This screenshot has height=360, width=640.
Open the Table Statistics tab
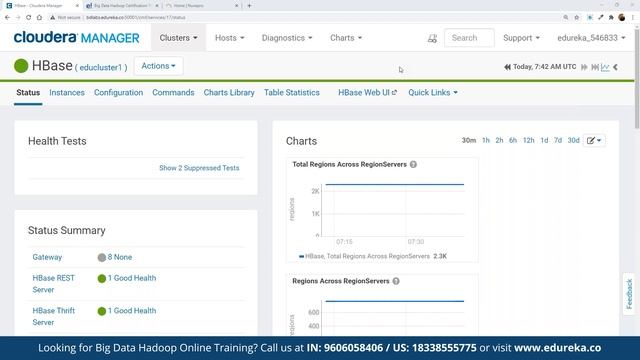coord(291,93)
